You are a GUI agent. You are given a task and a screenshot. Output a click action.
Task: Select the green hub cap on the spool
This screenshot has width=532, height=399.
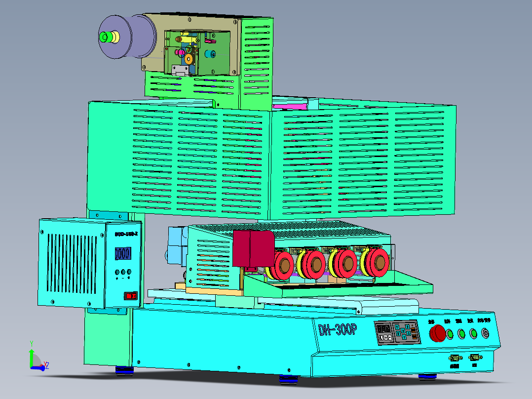[105, 37]
